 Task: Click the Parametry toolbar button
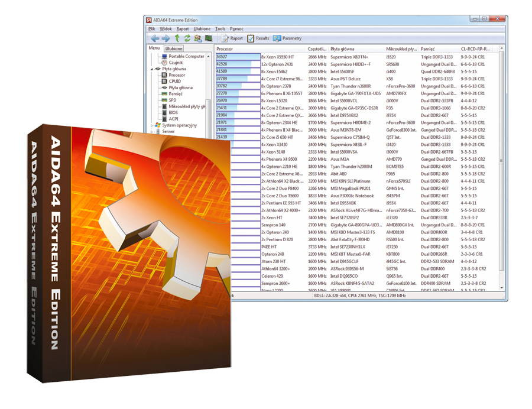pos(287,38)
